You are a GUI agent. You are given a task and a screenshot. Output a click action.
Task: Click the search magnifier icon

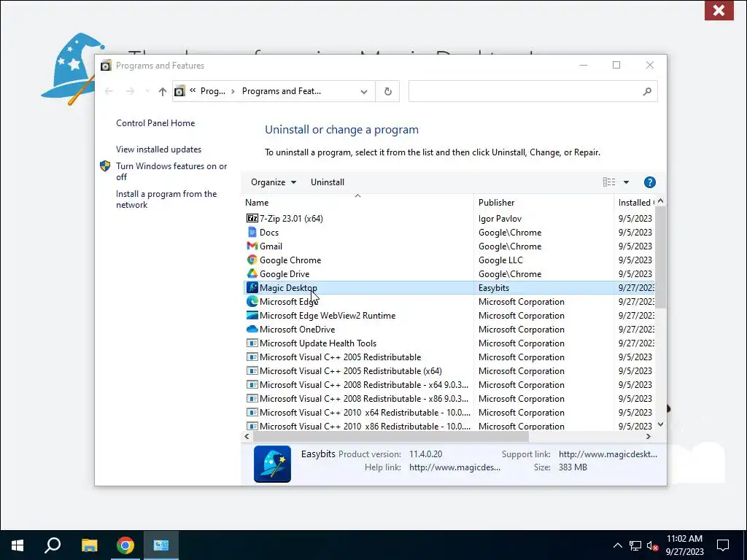tap(647, 91)
